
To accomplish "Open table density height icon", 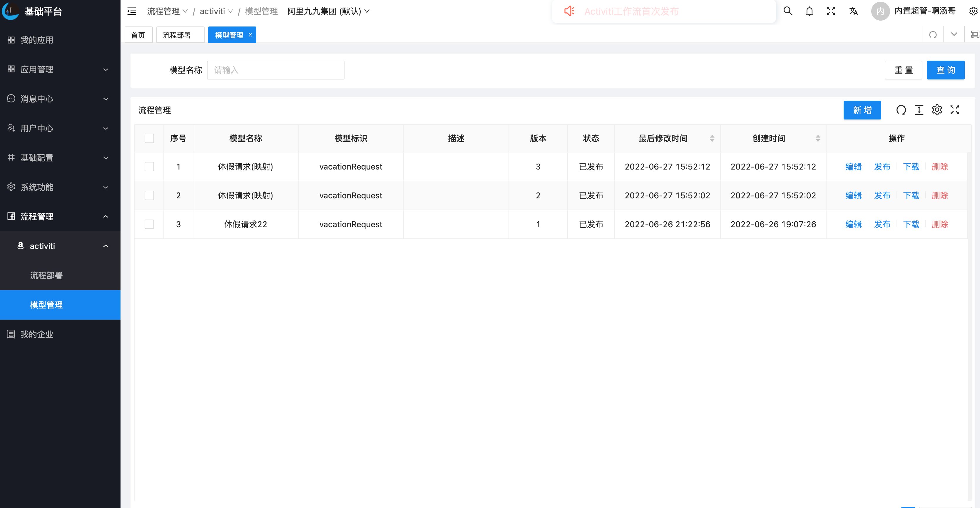I will point(919,110).
